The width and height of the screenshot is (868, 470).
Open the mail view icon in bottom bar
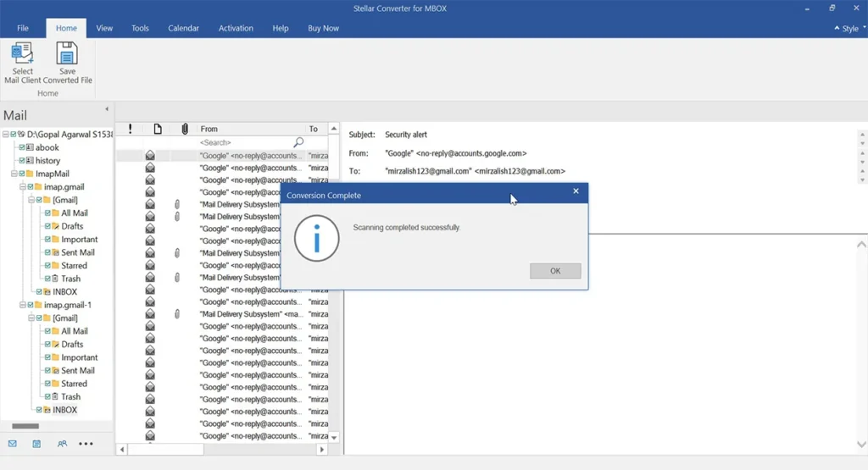click(12, 444)
